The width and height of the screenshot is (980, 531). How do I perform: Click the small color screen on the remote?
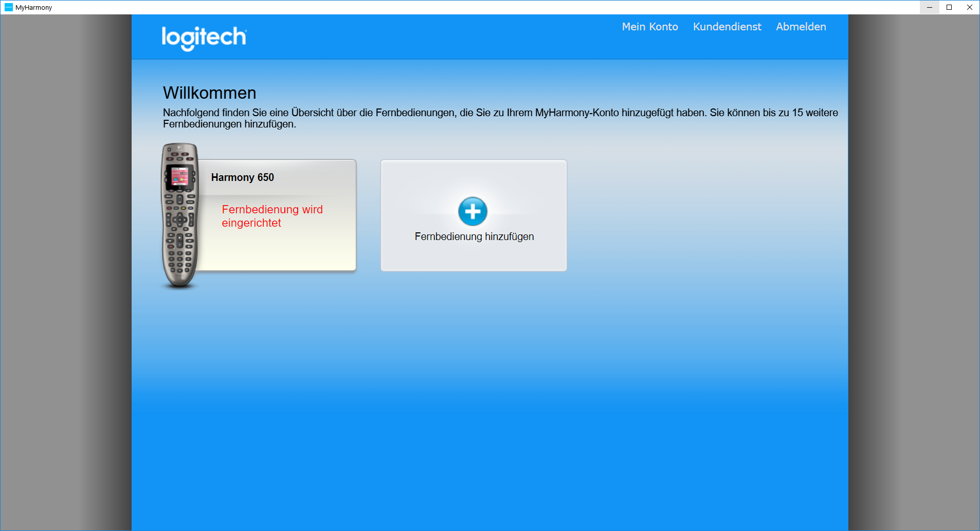pos(179,177)
